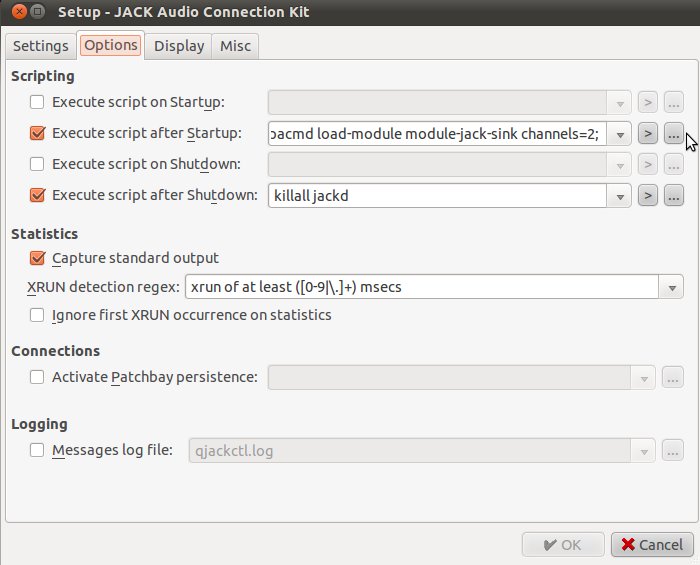This screenshot has height=565, width=700.
Task: Click the > symbols button for script after Shutdown
Action: click(648, 195)
